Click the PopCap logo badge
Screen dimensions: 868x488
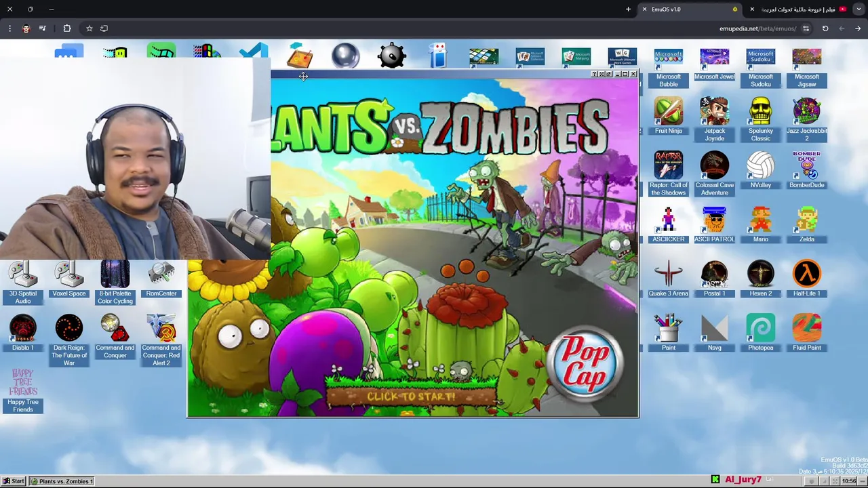pyautogui.click(x=585, y=365)
